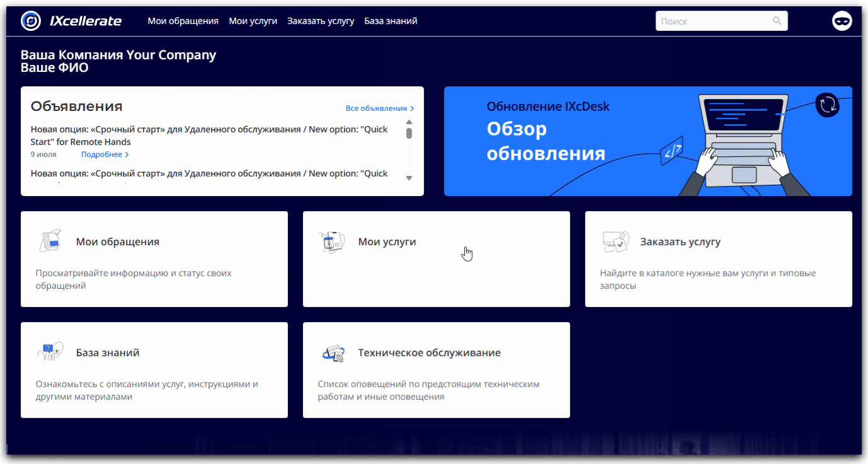Open the Мои услуги card title
Screen dimensions: 868x464
tap(387, 241)
